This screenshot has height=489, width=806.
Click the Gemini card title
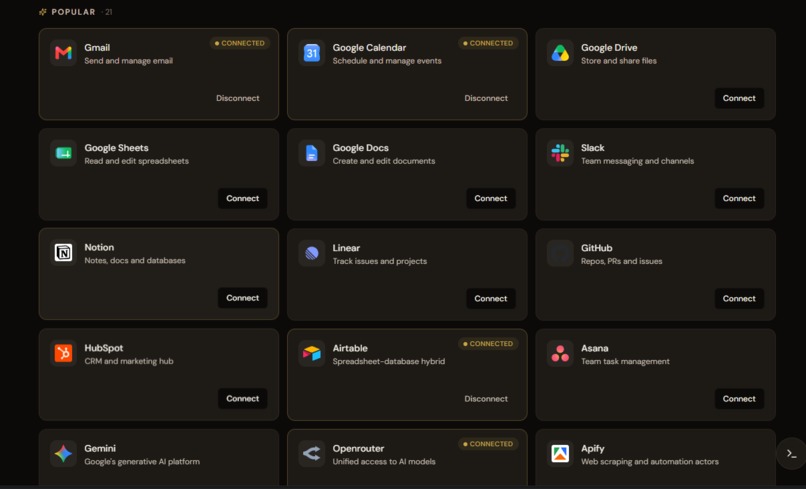[x=100, y=448]
